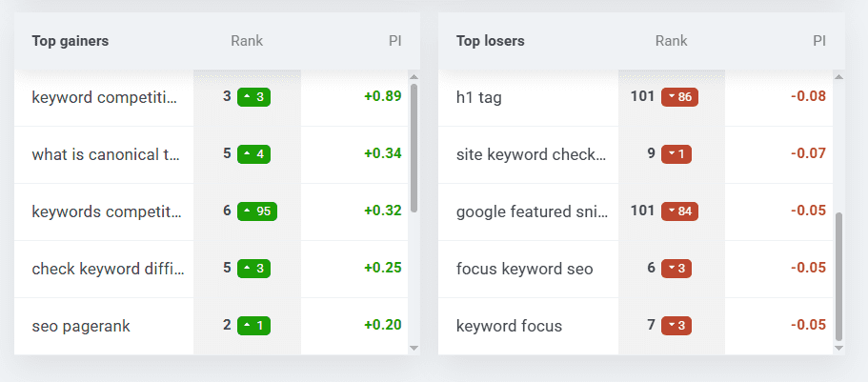Click red -86 rank badge for h1 tag
This screenshot has width=868, height=382.
point(678,96)
